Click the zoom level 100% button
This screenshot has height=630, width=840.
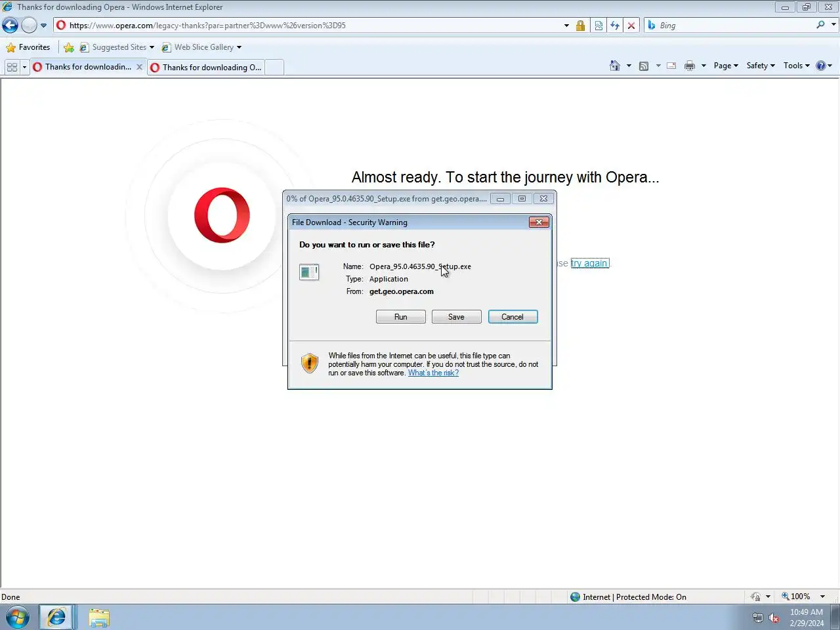click(795, 597)
